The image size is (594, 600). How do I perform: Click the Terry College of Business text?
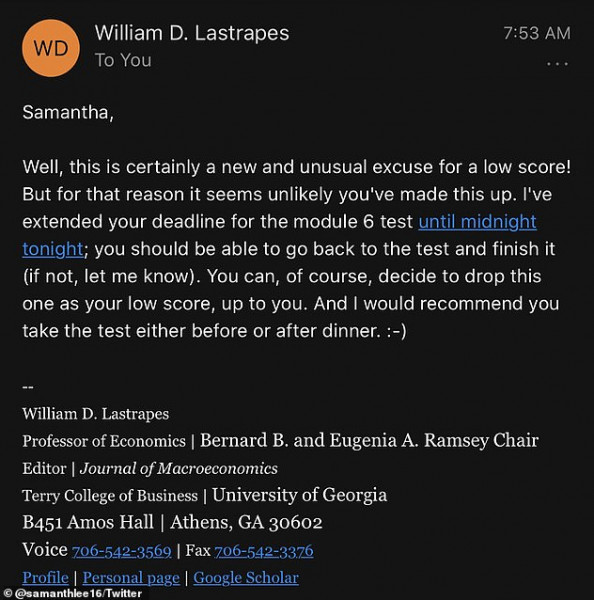click(x=110, y=496)
